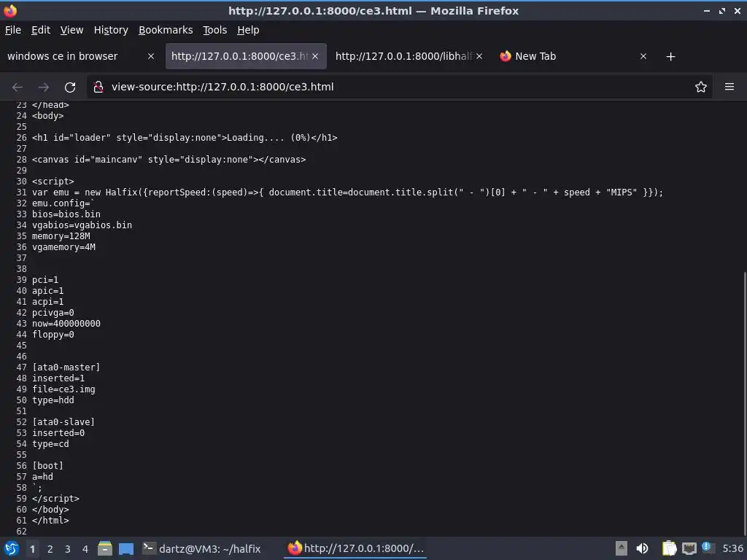Click the insecure connection lock icon
Viewport: 747px width, 560px height.
[x=98, y=87]
